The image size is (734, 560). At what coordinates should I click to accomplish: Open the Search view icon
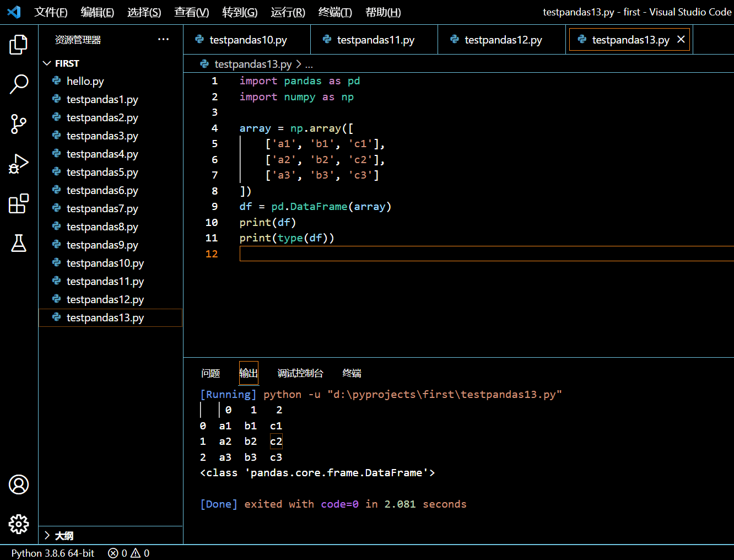[19, 84]
